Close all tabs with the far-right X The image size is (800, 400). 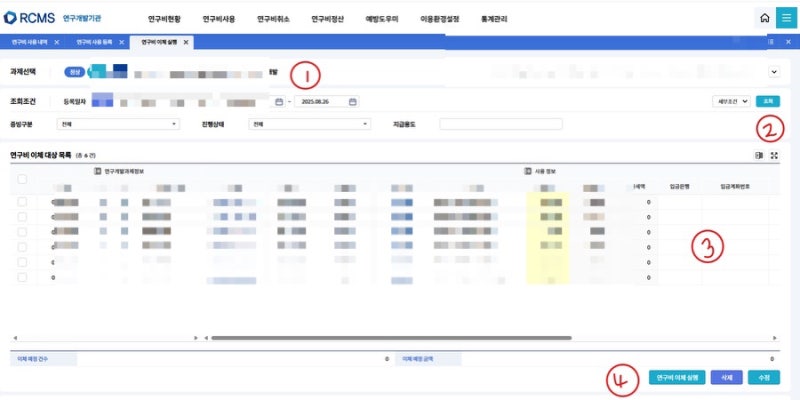point(788,42)
